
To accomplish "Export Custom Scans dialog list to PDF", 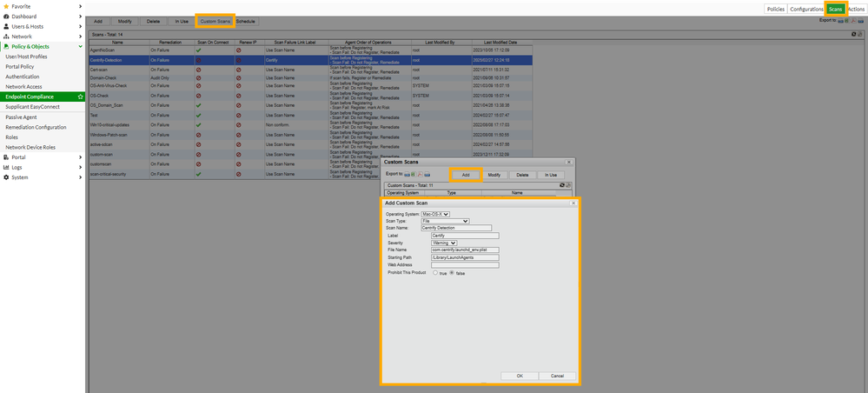I will click(x=420, y=174).
